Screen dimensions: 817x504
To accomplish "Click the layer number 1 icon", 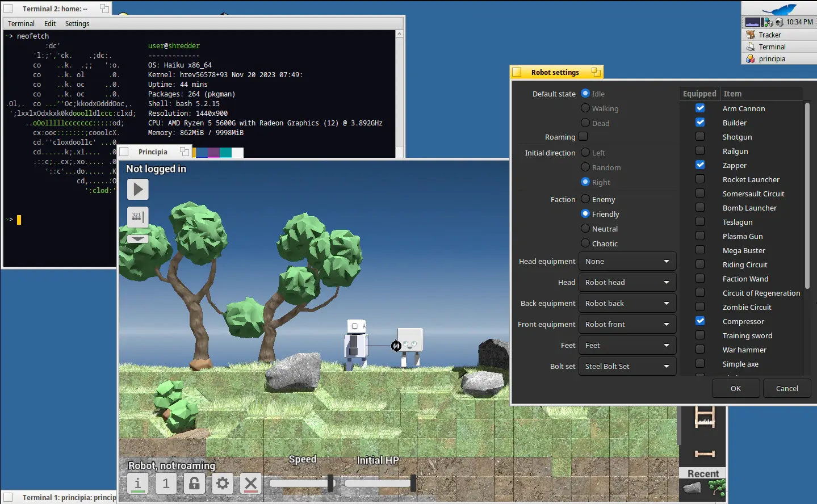I will [166, 484].
